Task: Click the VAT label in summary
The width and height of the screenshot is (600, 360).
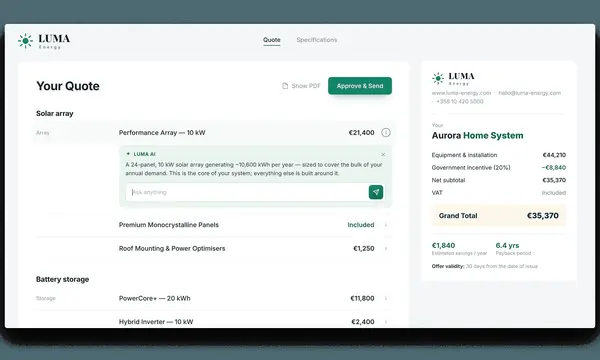Action: pyautogui.click(x=437, y=193)
